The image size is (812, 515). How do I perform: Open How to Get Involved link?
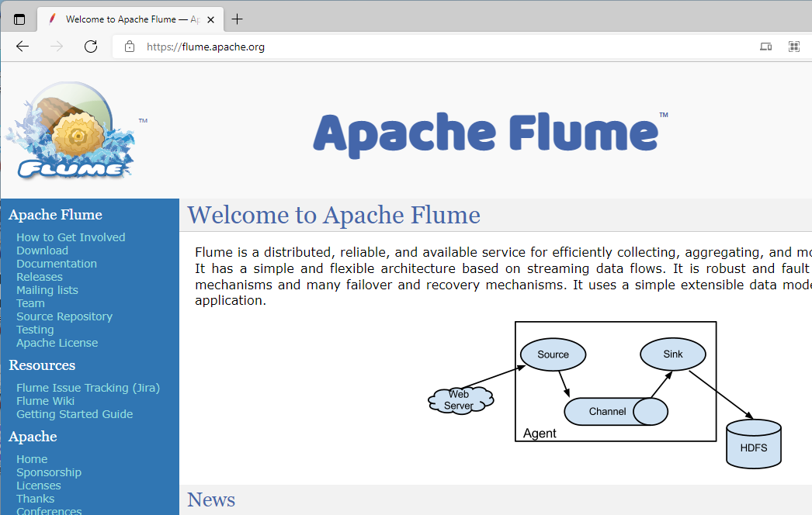pyautogui.click(x=71, y=237)
